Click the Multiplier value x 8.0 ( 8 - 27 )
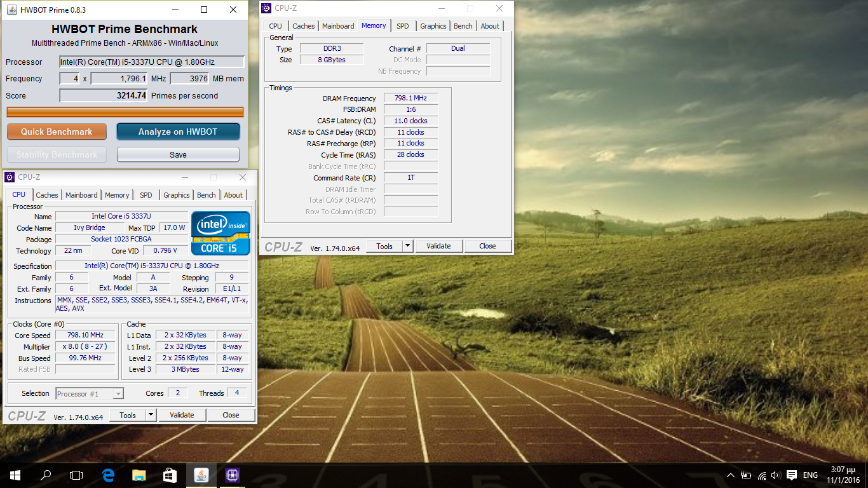The width and height of the screenshot is (868, 488). click(85, 346)
